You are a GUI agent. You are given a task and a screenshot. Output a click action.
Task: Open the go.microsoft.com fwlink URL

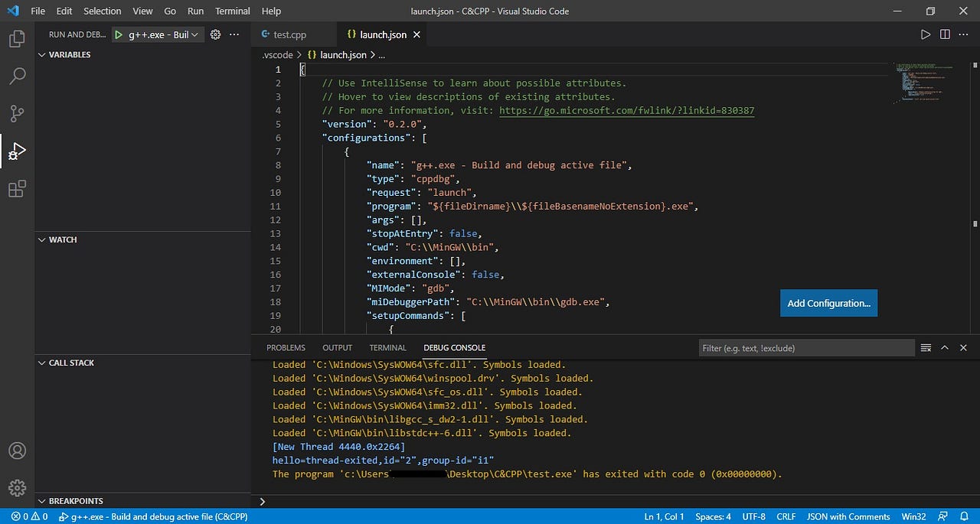pos(626,110)
